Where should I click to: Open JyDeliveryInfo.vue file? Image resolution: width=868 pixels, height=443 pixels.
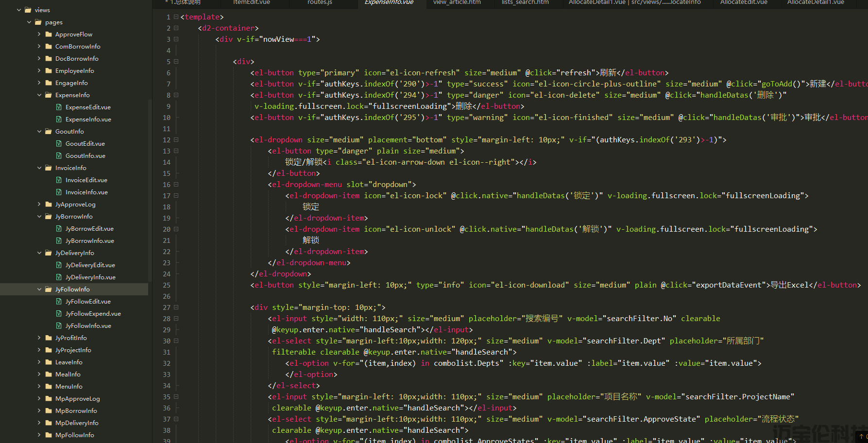click(90, 277)
